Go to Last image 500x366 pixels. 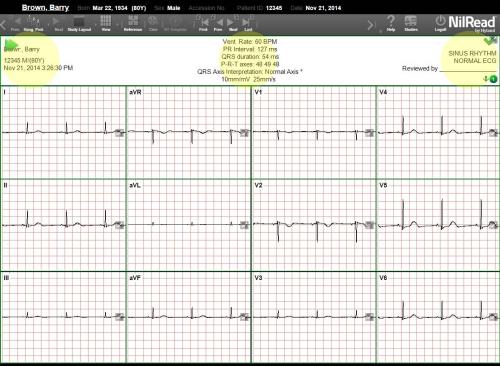pyautogui.click(x=247, y=23)
